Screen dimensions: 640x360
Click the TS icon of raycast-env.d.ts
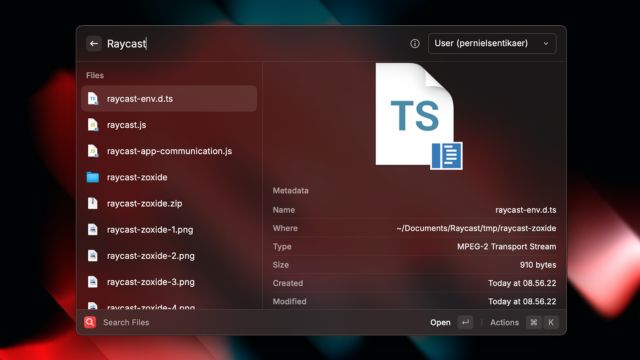click(93, 99)
